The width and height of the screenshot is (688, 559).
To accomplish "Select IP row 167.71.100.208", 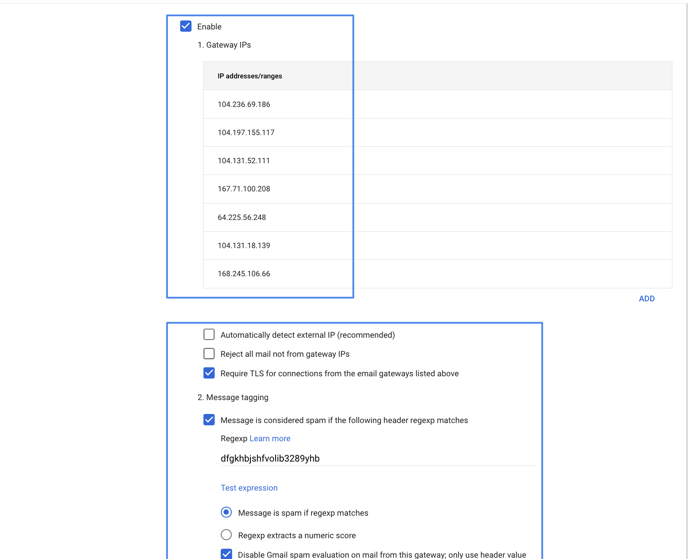I will pyautogui.click(x=437, y=189).
